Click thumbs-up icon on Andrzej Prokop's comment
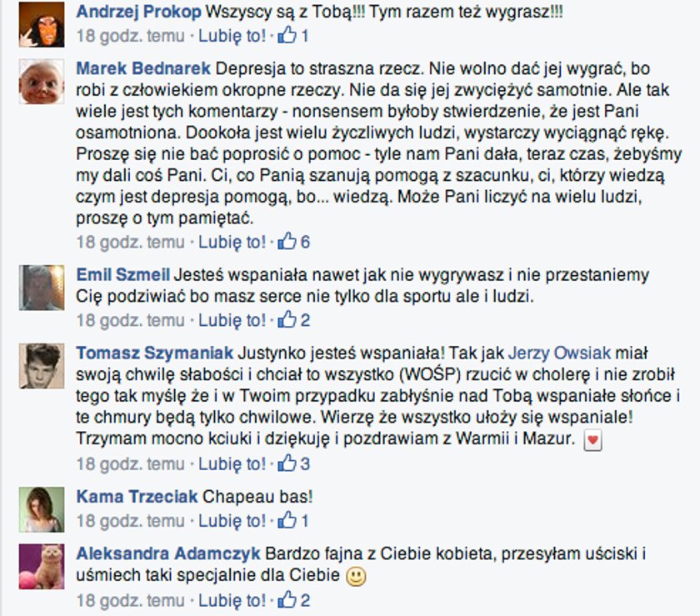 pyautogui.click(x=287, y=34)
